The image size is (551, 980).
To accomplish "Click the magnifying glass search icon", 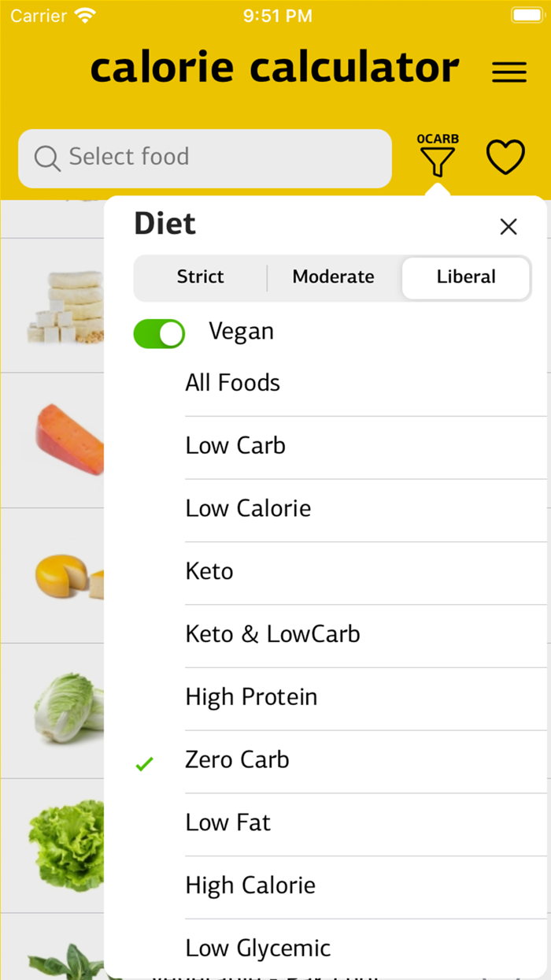I will (46, 158).
